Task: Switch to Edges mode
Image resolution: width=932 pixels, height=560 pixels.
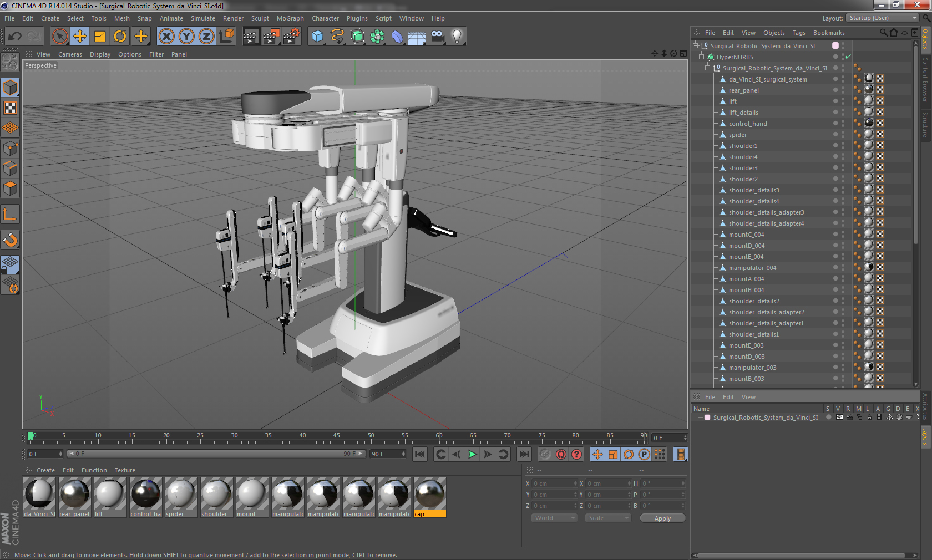Action: point(10,168)
